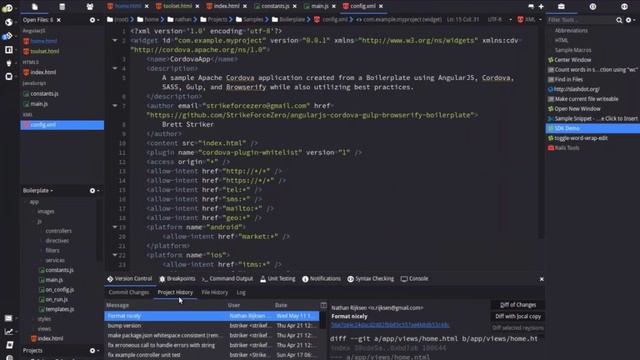Screen dimensions: 640x360
Task: Open the Console bottom tab
Action: click(x=414, y=279)
